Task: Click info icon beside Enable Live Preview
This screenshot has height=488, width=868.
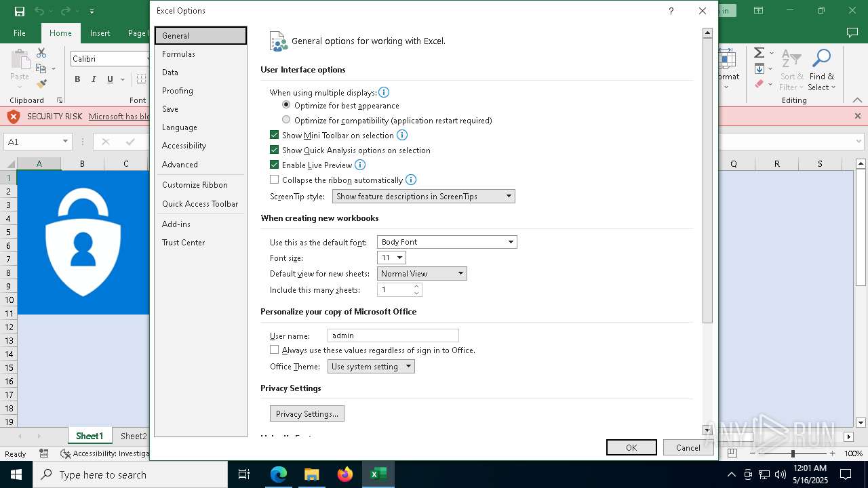Action: point(360,165)
